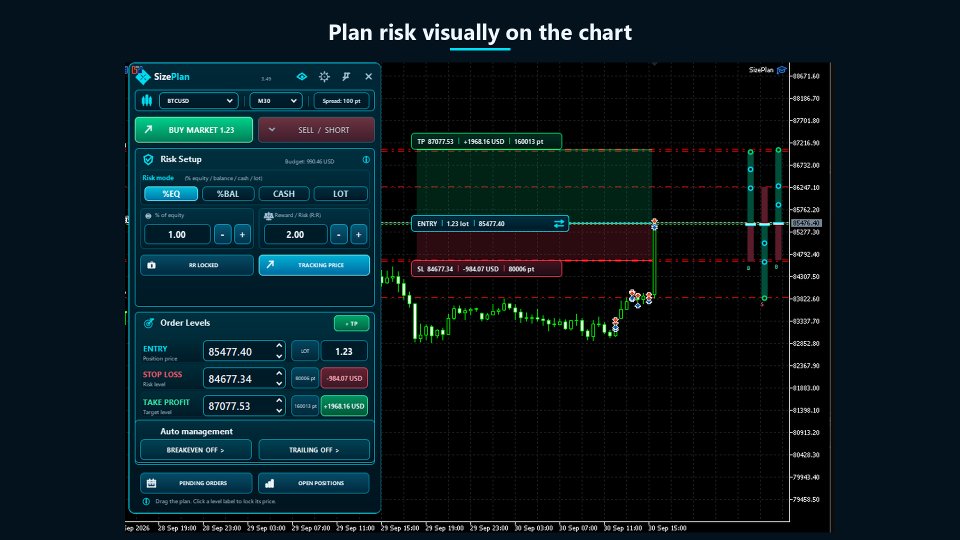Click the highlighted current price tag on axis
This screenshot has width=960, height=540.
(x=806, y=223)
